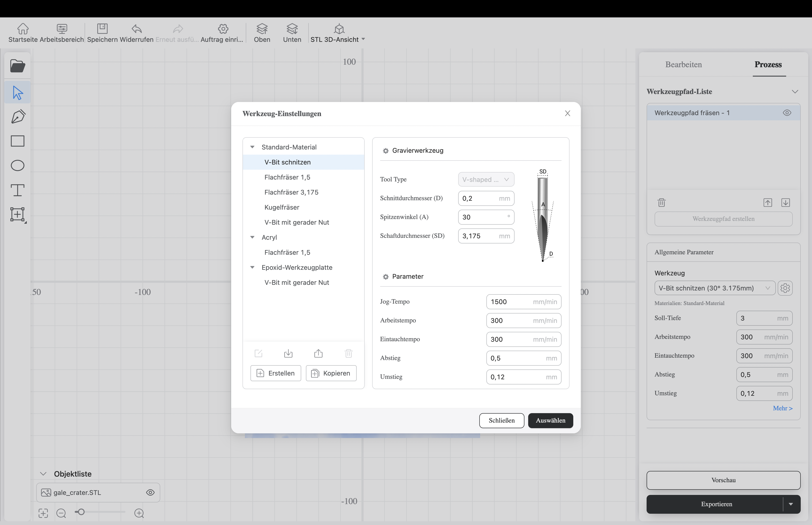
Task: Switch to the Bearbeiten tab
Action: [683, 64]
